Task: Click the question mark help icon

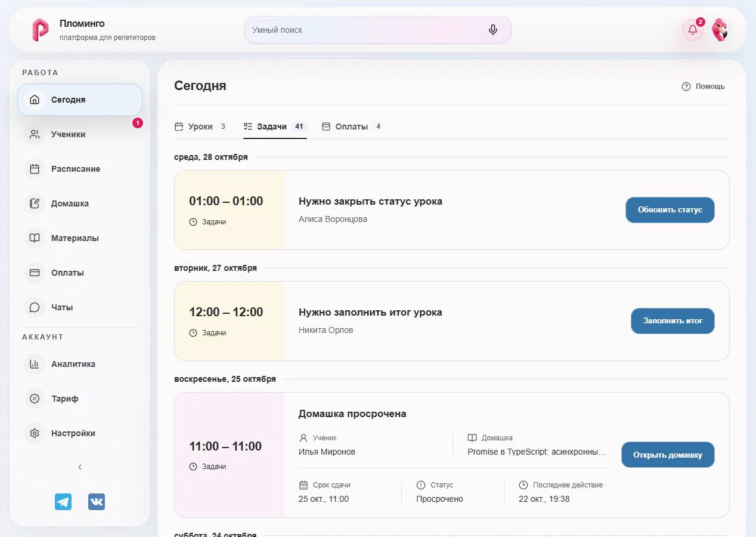Action: [x=686, y=87]
